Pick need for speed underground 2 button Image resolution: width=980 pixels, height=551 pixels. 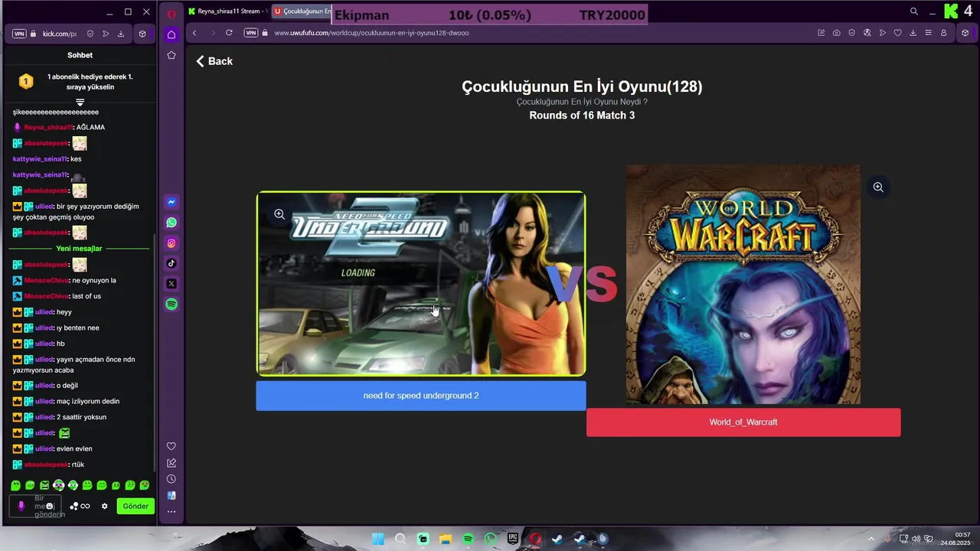coord(421,396)
